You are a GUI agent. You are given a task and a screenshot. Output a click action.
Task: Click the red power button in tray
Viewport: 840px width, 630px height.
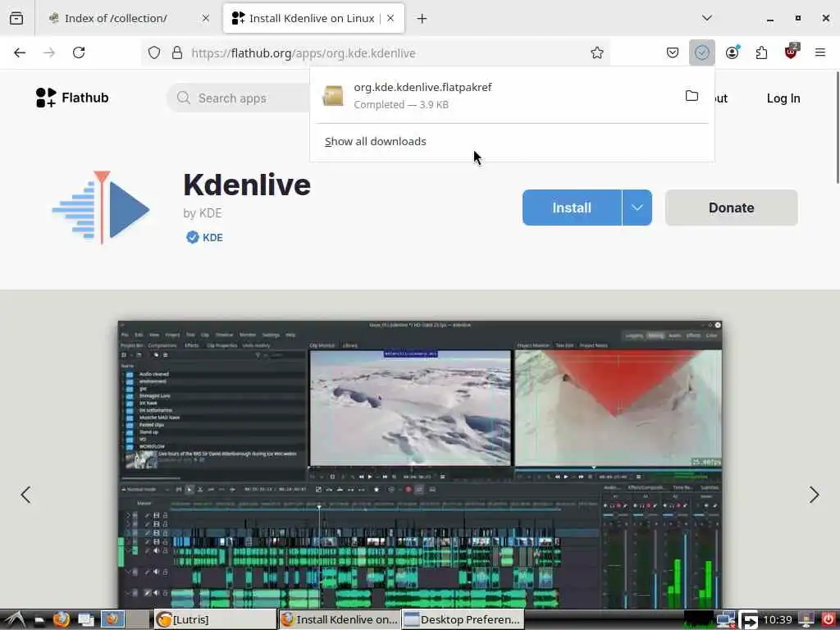pos(828,620)
